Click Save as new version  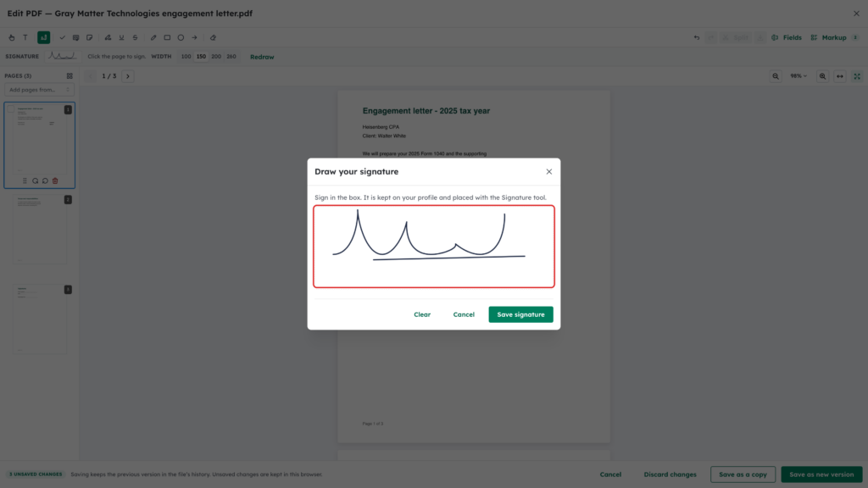[821, 474]
